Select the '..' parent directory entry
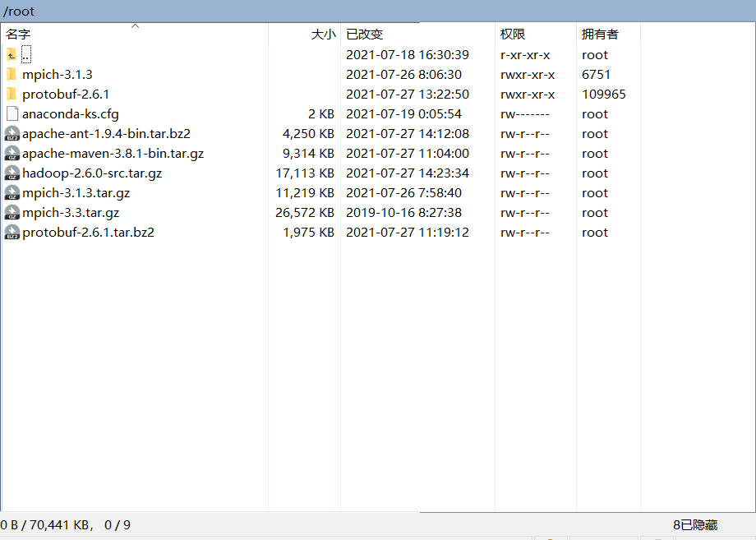Image resolution: width=756 pixels, height=540 pixels. click(x=26, y=54)
